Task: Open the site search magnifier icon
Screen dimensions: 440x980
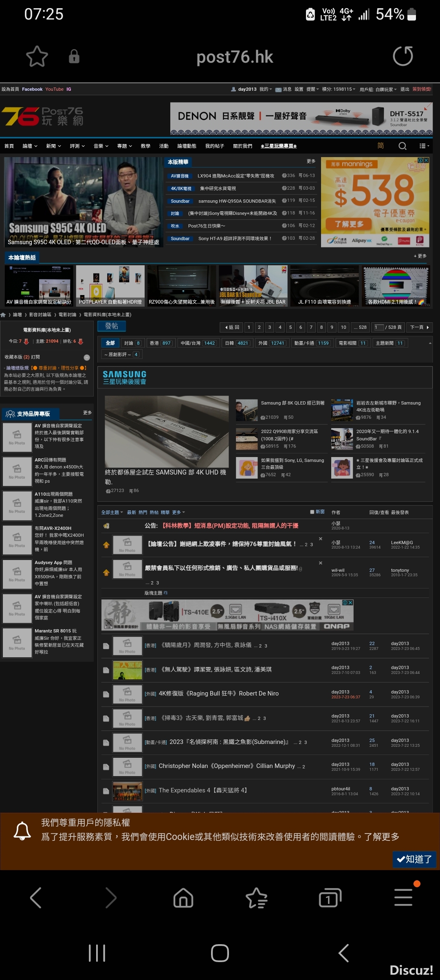Action: pos(403,146)
